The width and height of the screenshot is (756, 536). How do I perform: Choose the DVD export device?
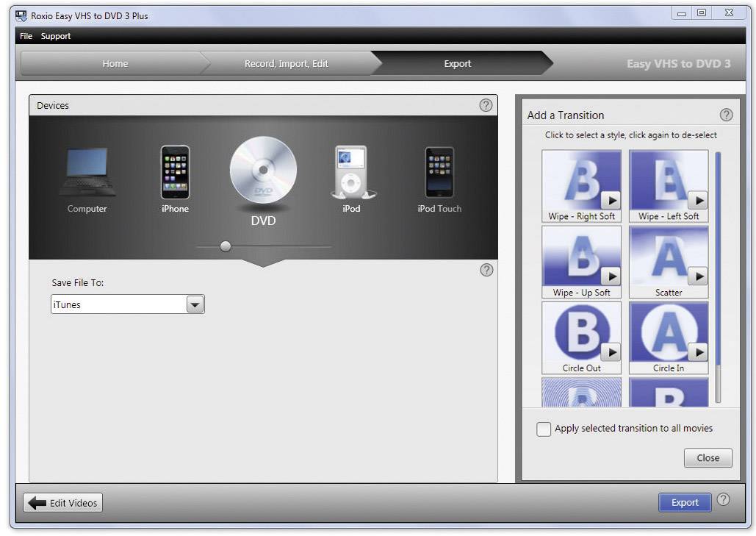pyautogui.click(x=263, y=173)
